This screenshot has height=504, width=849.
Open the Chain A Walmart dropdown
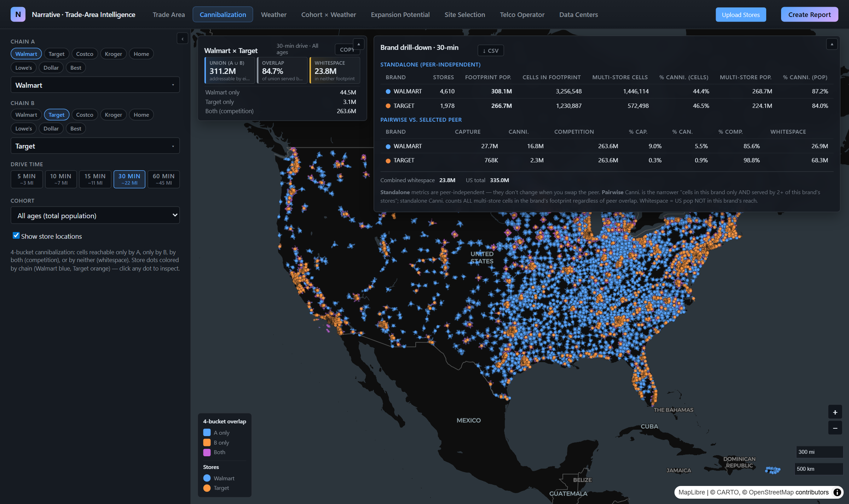coord(95,85)
